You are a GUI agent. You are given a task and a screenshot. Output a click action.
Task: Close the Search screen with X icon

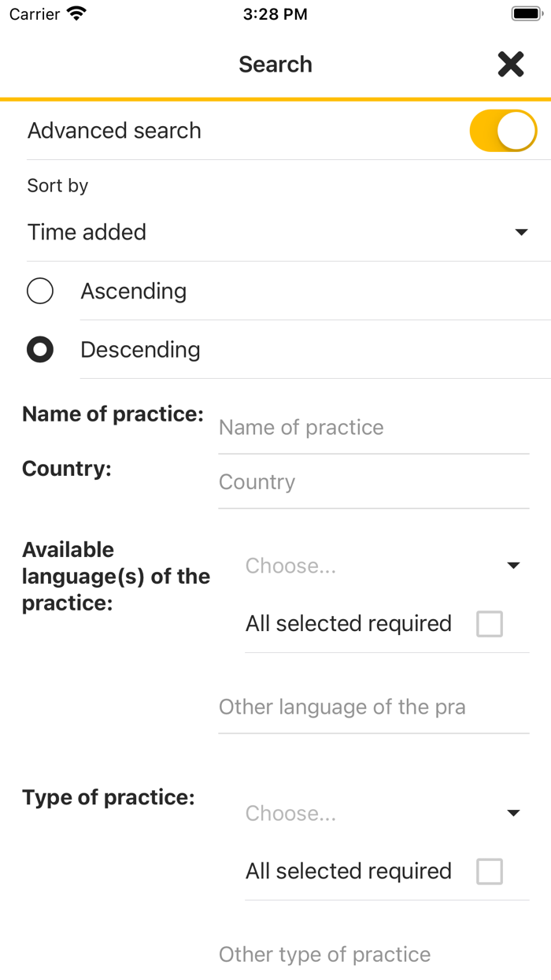[511, 65]
